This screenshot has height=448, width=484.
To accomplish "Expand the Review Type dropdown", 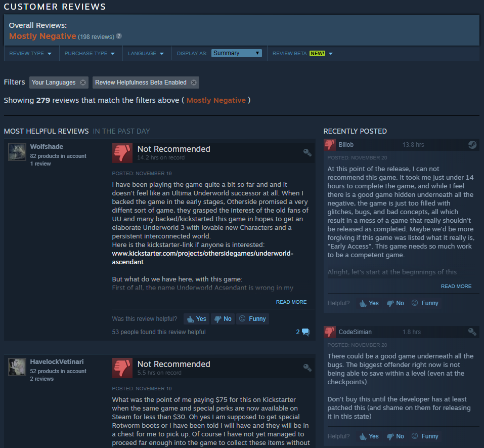I will tap(30, 54).
